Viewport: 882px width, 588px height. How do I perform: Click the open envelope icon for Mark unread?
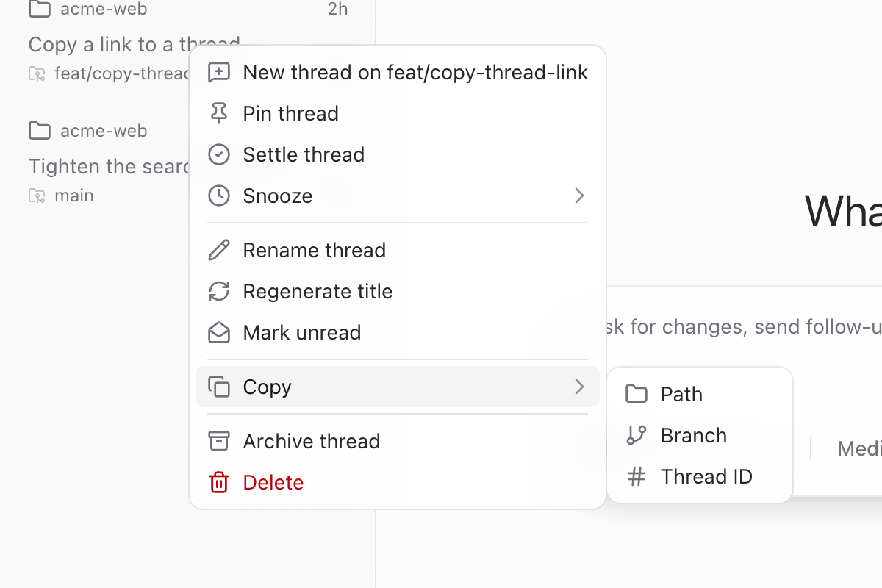219,332
